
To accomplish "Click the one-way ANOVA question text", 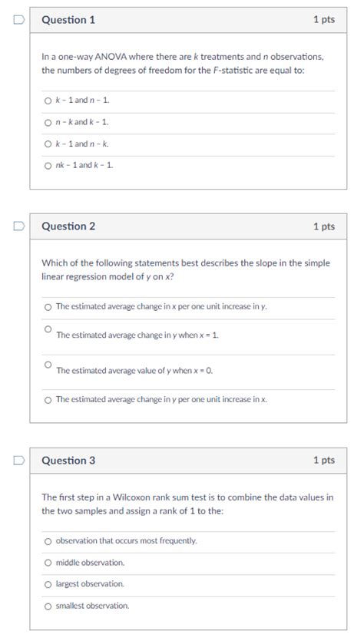I will click(x=183, y=63).
